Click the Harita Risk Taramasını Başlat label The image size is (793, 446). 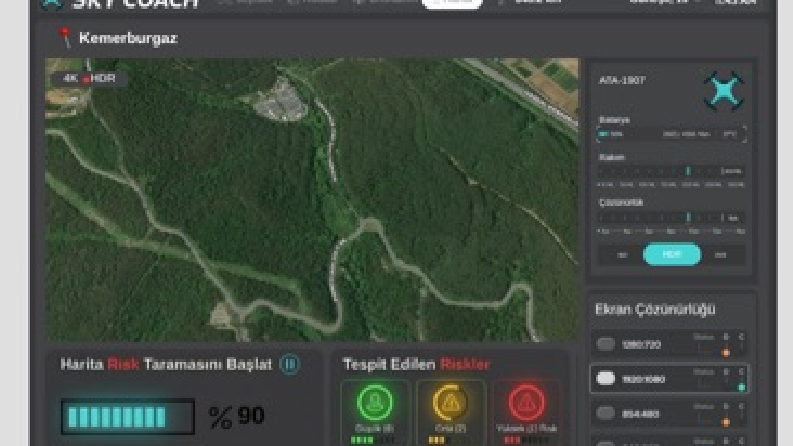click(166, 365)
